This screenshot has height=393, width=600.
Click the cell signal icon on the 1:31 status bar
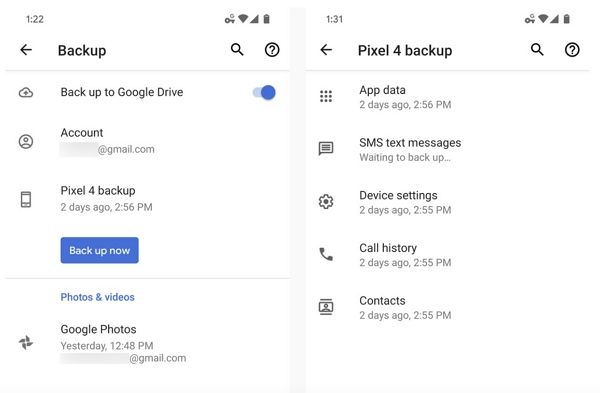(x=554, y=19)
